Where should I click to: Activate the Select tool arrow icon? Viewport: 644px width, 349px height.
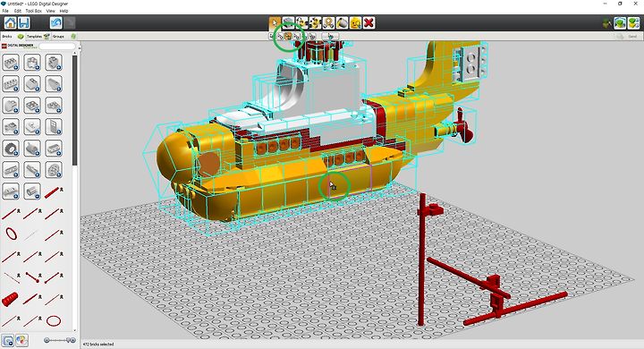pyautogui.click(x=275, y=22)
